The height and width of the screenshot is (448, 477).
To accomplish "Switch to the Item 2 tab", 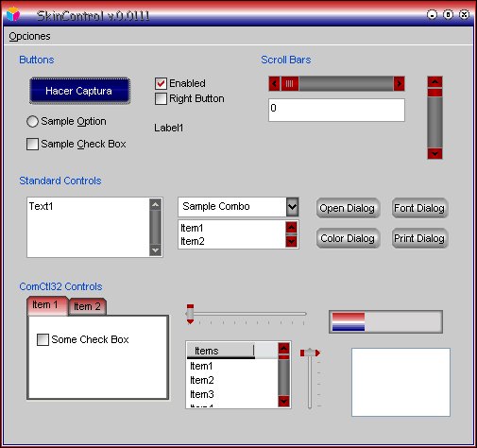I will 87,306.
